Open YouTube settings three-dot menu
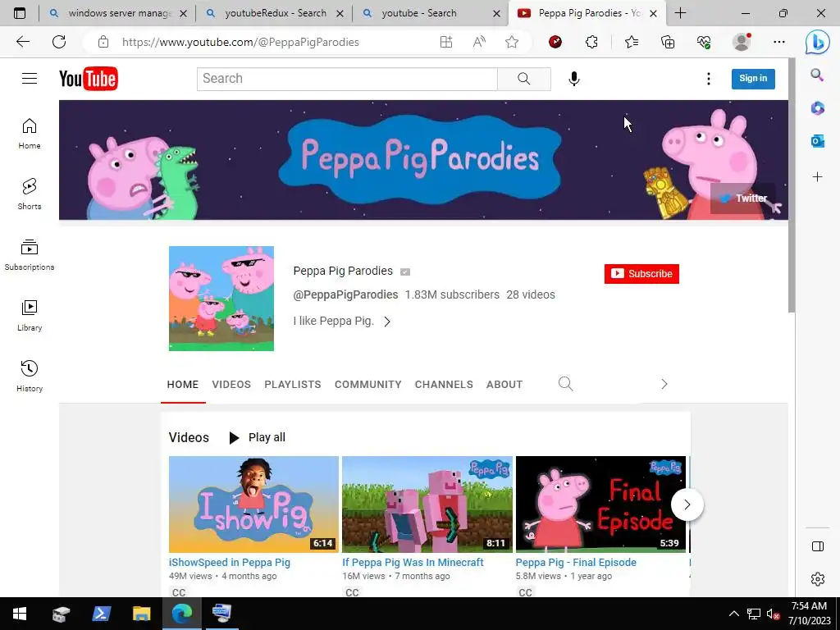Screen dimensions: 840x630 [x=708, y=79]
